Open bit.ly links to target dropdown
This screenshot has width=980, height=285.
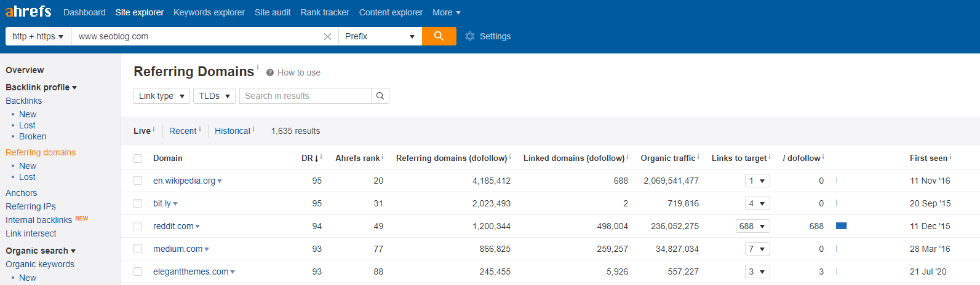(x=757, y=204)
